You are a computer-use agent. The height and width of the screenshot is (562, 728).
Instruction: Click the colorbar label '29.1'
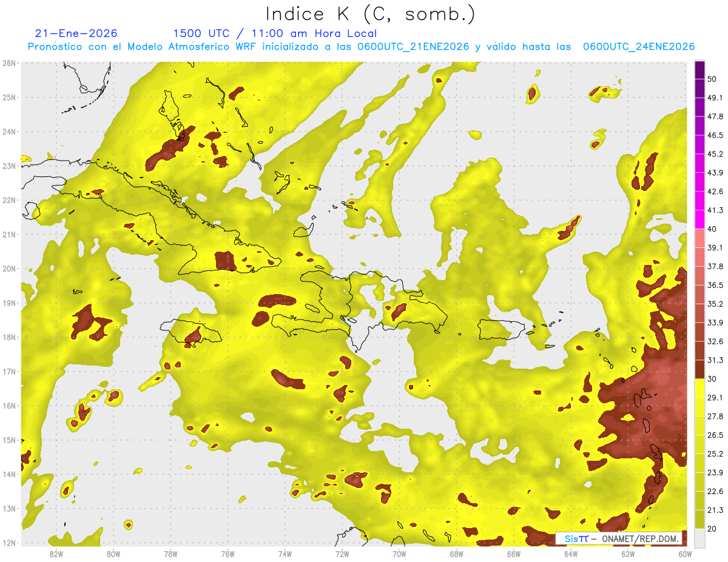[715, 397]
